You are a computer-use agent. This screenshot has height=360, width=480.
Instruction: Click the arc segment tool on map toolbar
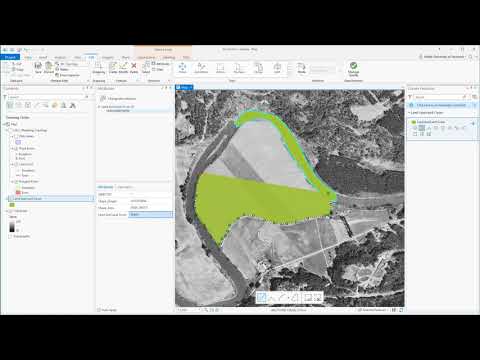[x=283, y=297]
